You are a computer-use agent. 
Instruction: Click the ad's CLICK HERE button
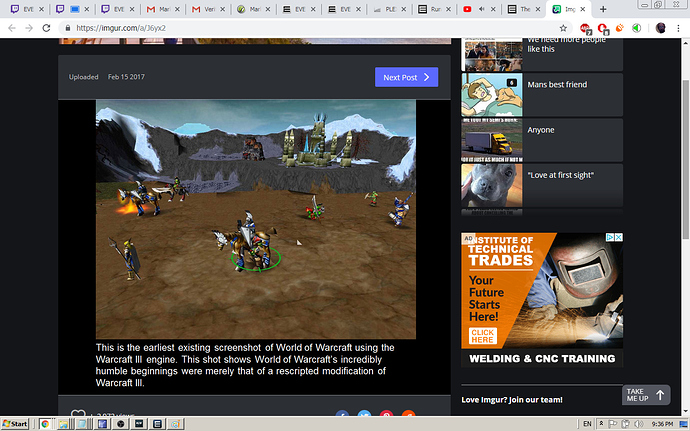click(482, 336)
